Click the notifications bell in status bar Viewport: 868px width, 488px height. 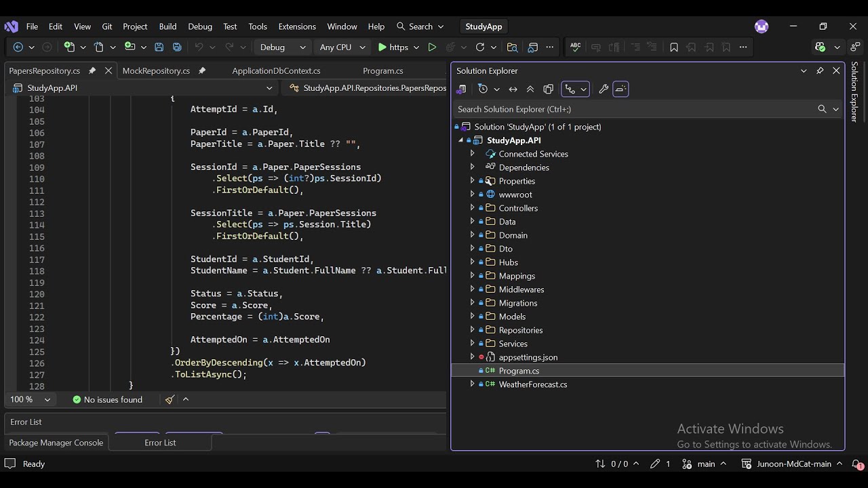[x=857, y=464]
